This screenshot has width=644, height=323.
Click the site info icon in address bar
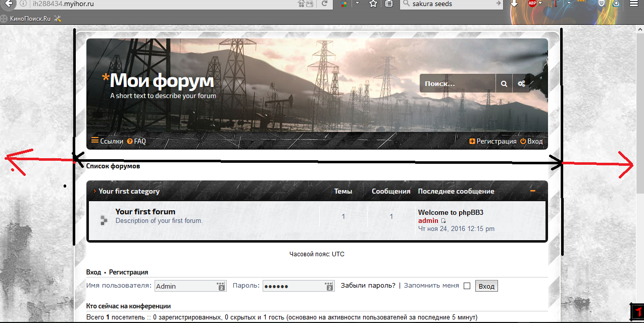click(x=24, y=4)
